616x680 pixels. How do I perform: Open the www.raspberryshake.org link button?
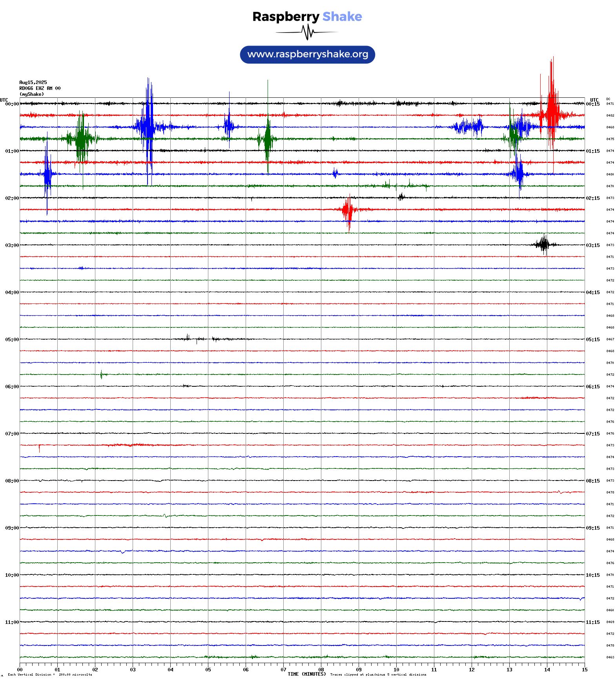click(x=307, y=55)
